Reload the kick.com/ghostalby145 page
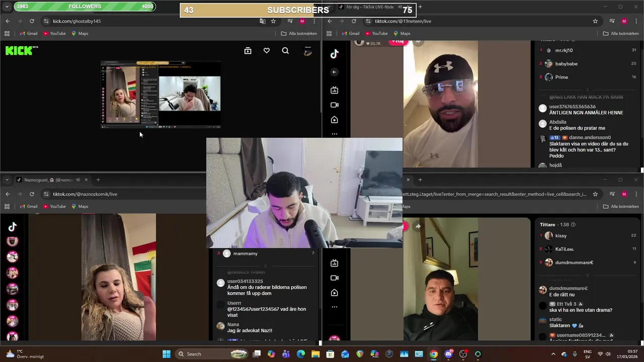Viewport: 644px width, 362px height. coord(32,21)
